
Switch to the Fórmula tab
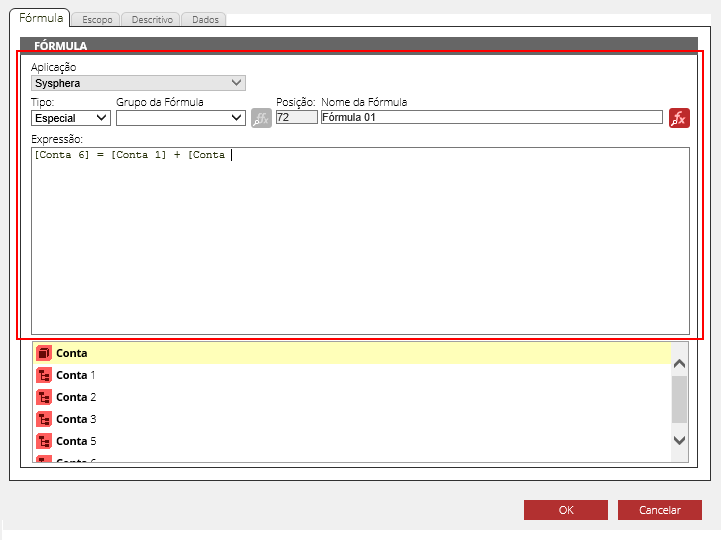tap(40, 18)
